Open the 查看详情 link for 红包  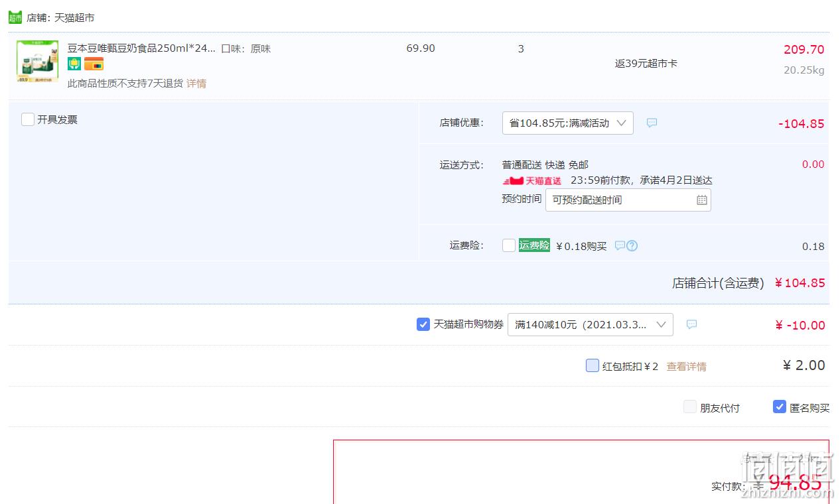pyautogui.click(x=687, y=366)
